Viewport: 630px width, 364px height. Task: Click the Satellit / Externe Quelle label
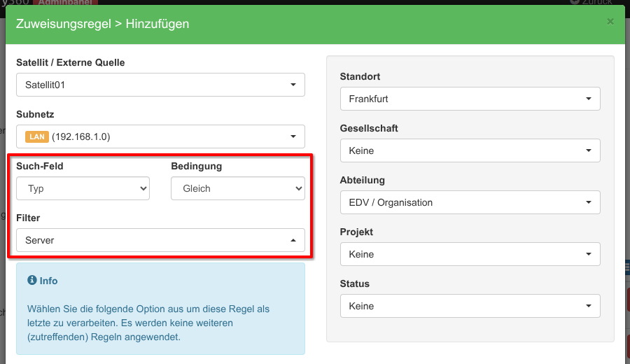click(x=70, y=62)
